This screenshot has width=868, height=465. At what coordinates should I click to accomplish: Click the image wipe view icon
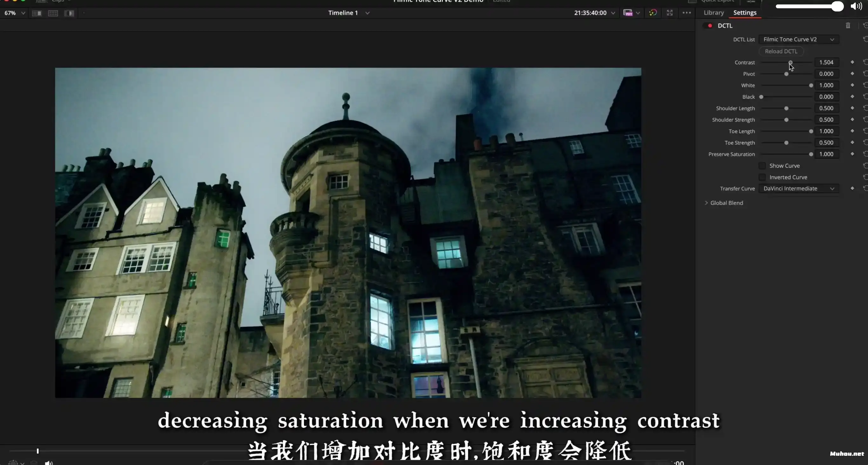click(37, 13)
